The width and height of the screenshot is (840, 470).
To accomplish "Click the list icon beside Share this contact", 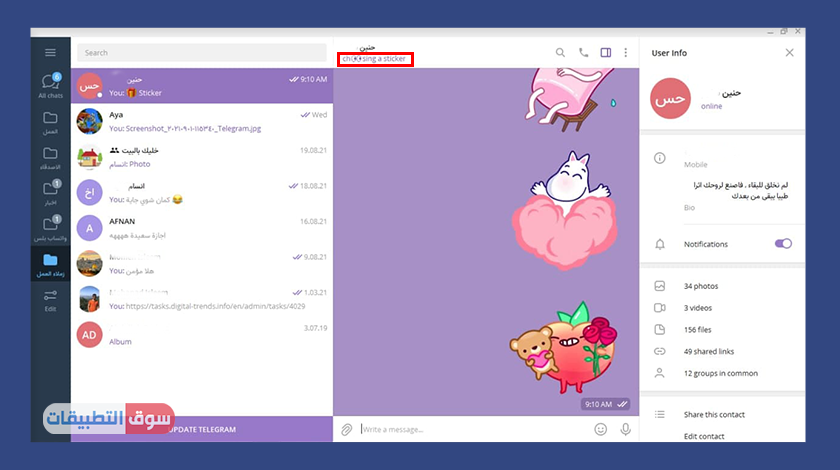I will click(x=659, y=414).
